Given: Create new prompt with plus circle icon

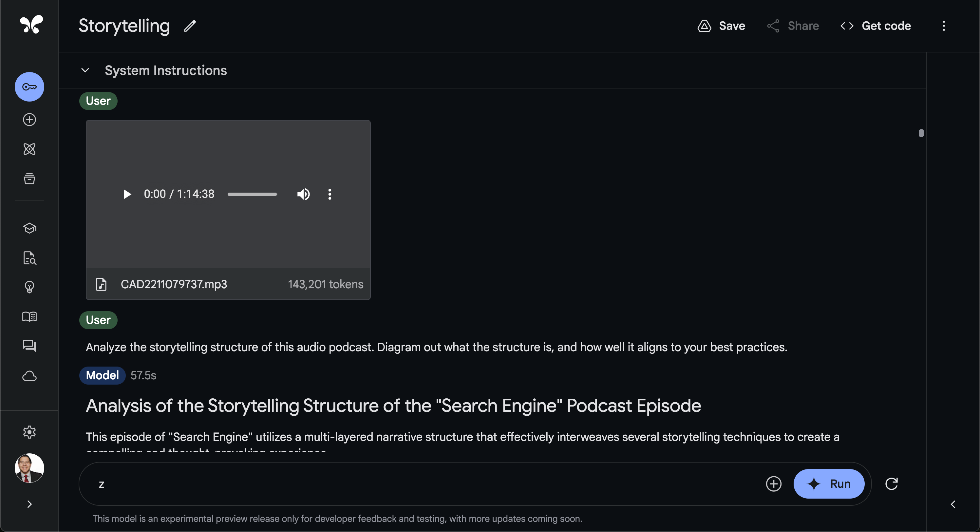Looking at the screenshot, I should (29, 120).
